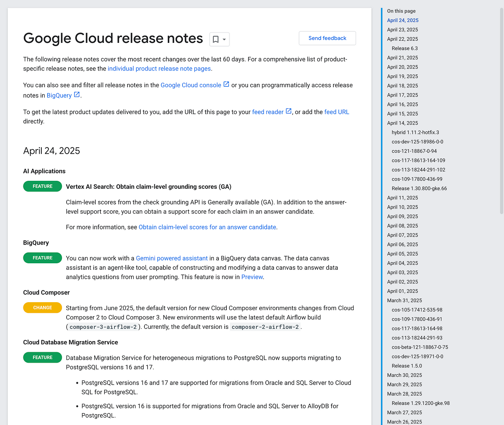Select cos-121-18867-0-94 in the sidebar
The height and width of the screenshot is (425, 504).
click(414, 151)
